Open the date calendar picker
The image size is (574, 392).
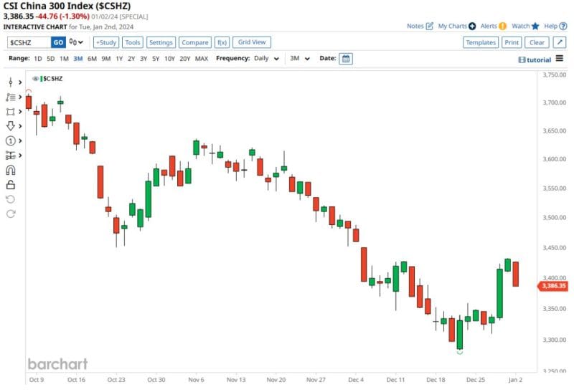(346, 59)
